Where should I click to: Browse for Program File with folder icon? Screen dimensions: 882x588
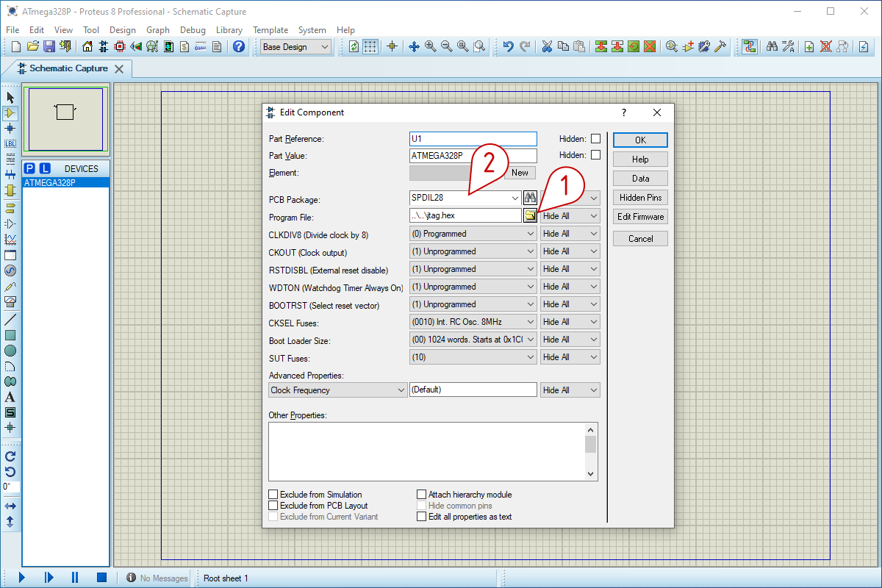point(530,215)
